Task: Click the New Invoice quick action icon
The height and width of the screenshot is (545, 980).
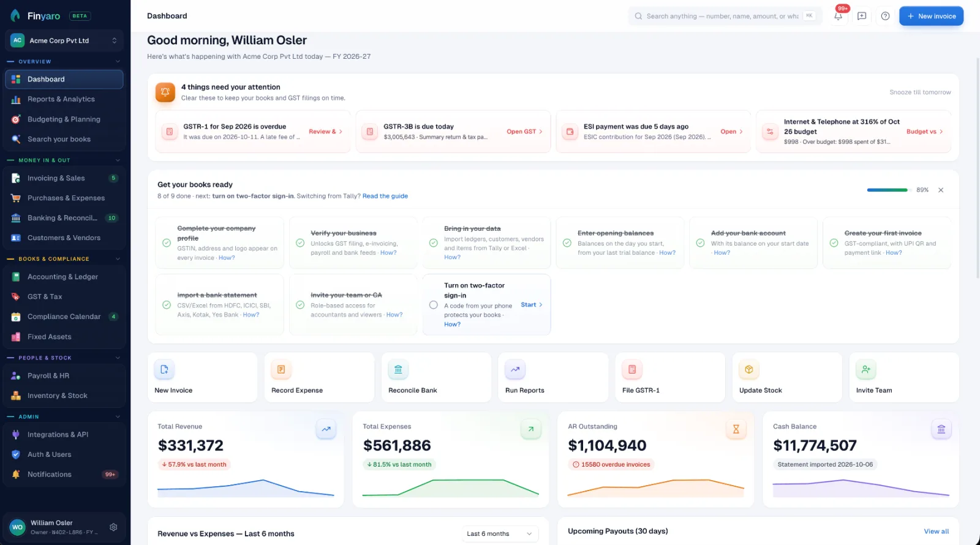Action: point(164,369)
